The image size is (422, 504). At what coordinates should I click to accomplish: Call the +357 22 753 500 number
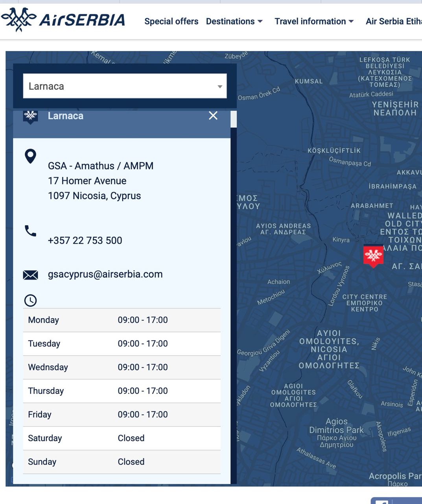pos(85,240)
